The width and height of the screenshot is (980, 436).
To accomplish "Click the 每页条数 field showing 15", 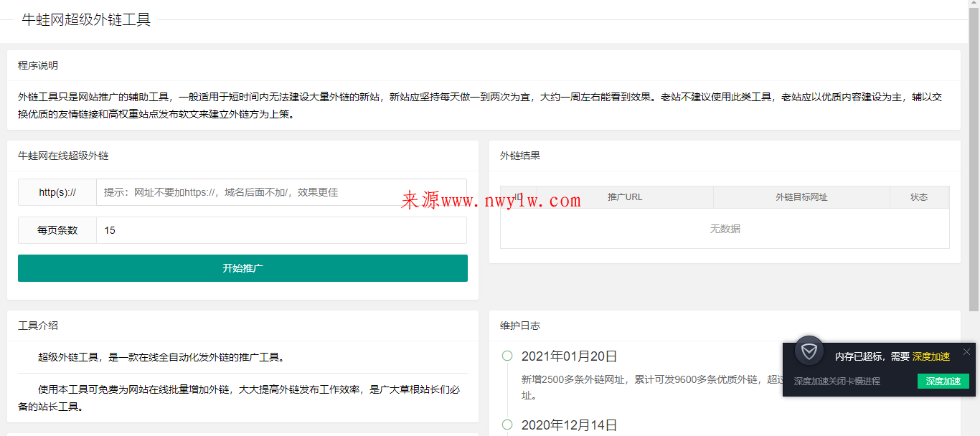I will [x=281, y=229].
